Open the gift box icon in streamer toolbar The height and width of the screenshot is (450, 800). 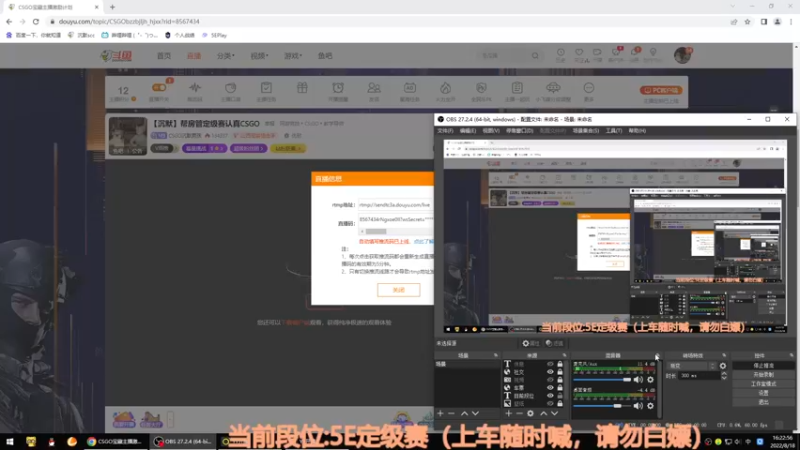pyautogui.click(x=302, y=88)
